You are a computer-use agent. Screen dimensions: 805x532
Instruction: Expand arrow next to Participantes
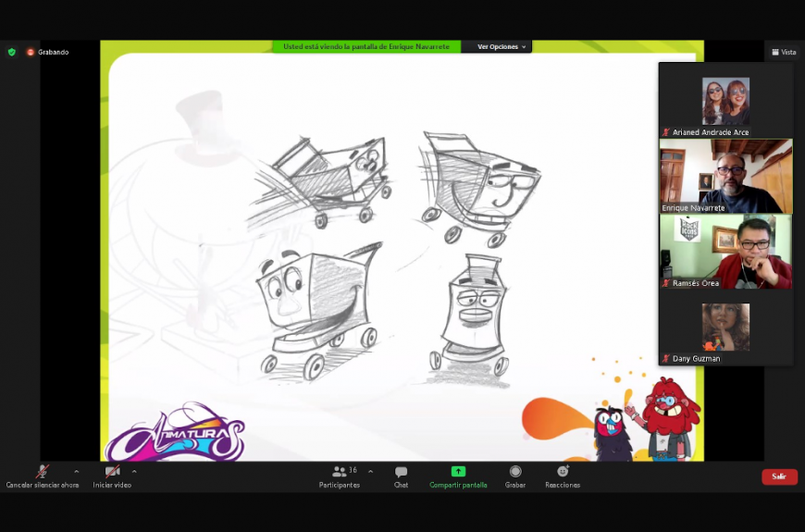pos(370,471)
